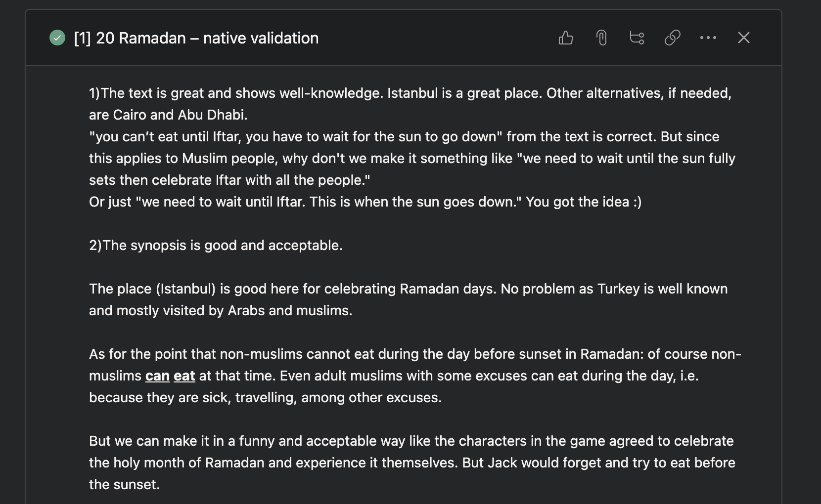The height and width of the screenshot is (504, 821).
Task: Click the first line '1)The text is great'
Action: point(410,93)
